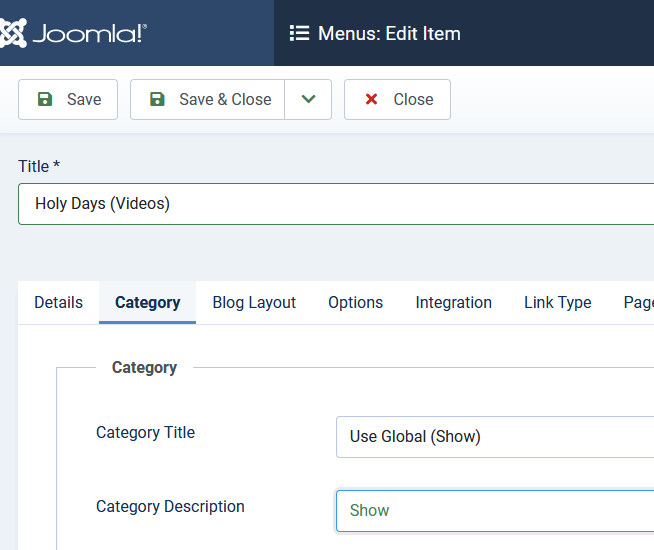The height and width of the screenshot is (550, 654).
Task: Click the Menus: Edit Item page heading
Action: [x=389, y=33]
